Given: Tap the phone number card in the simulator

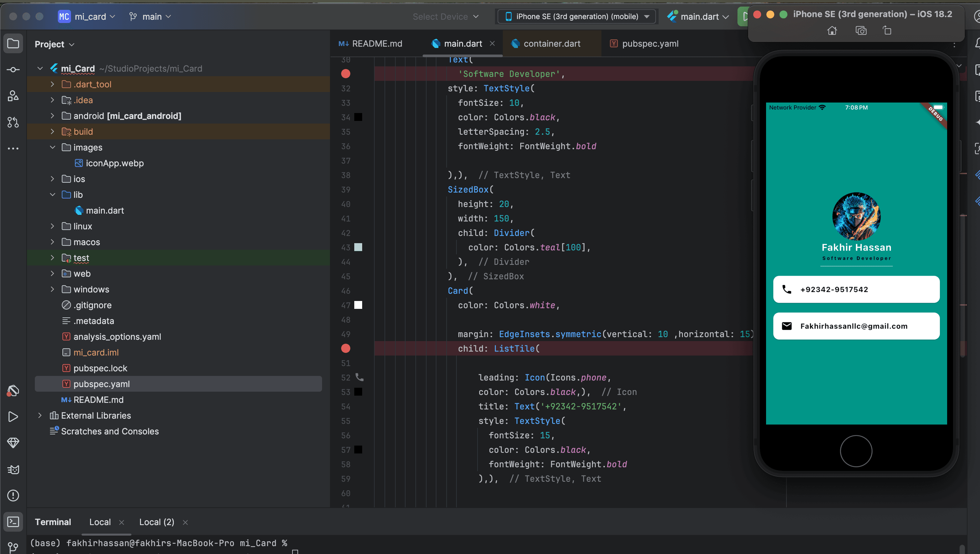Looking at the screenshot, I should pos(856,289).
